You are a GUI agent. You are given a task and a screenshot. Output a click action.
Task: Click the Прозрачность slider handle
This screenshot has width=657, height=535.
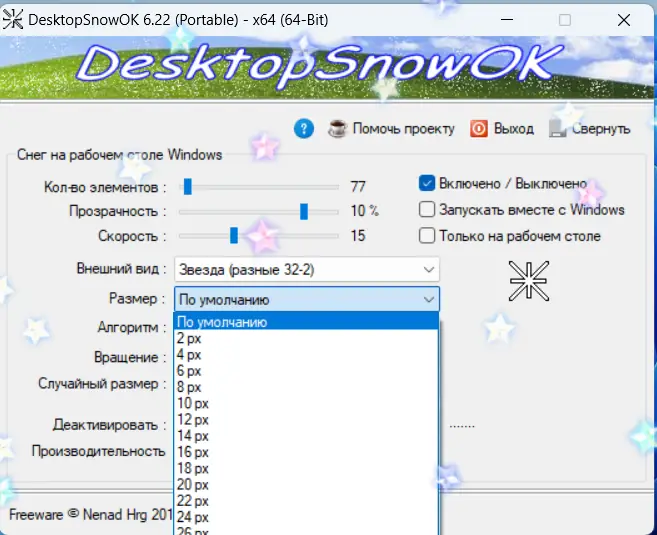point(304,212)
